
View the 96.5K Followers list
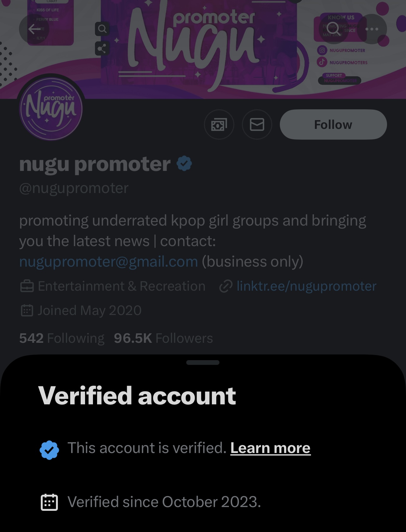pyautogui.click(x=163, y=338)
